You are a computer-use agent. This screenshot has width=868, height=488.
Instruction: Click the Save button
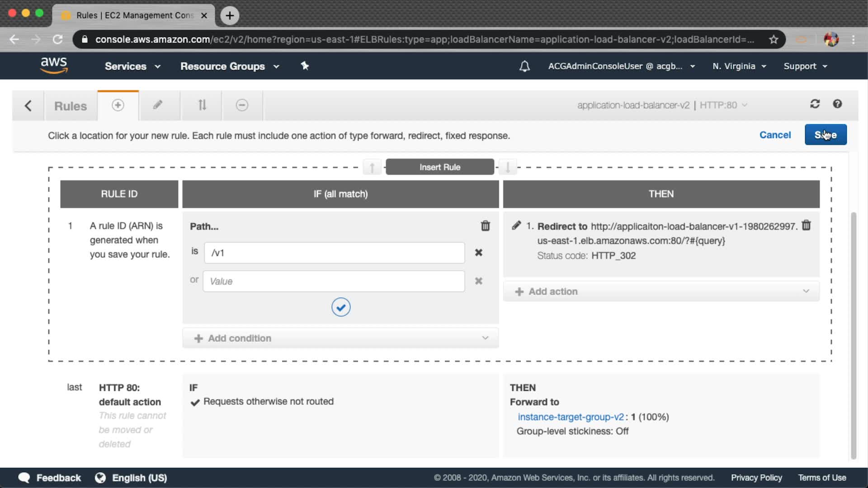(825, 135)
